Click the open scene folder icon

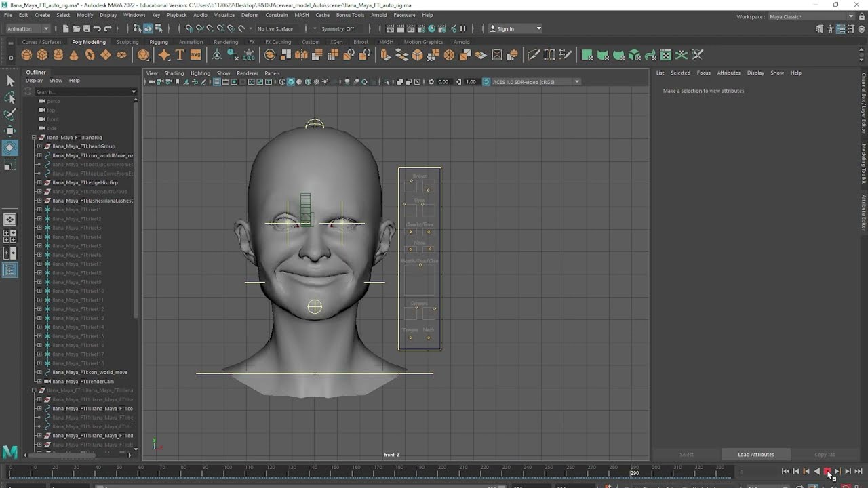pos(77,28)
